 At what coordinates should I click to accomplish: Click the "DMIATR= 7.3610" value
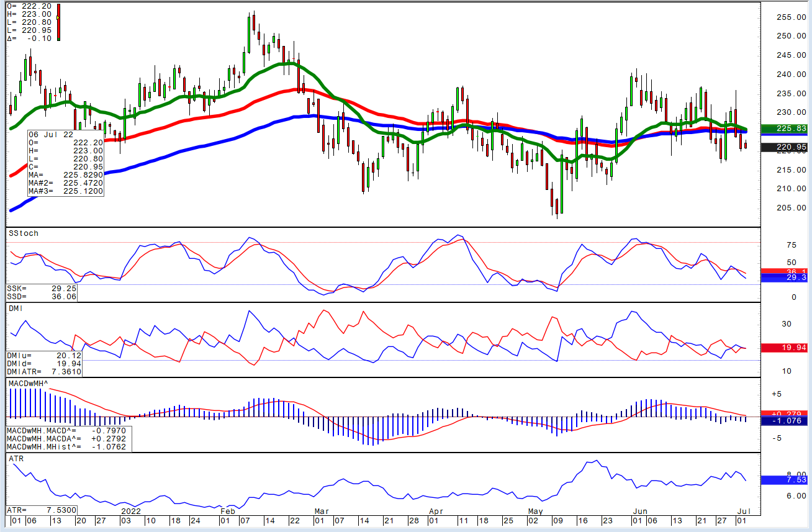[x=43, y=371]
